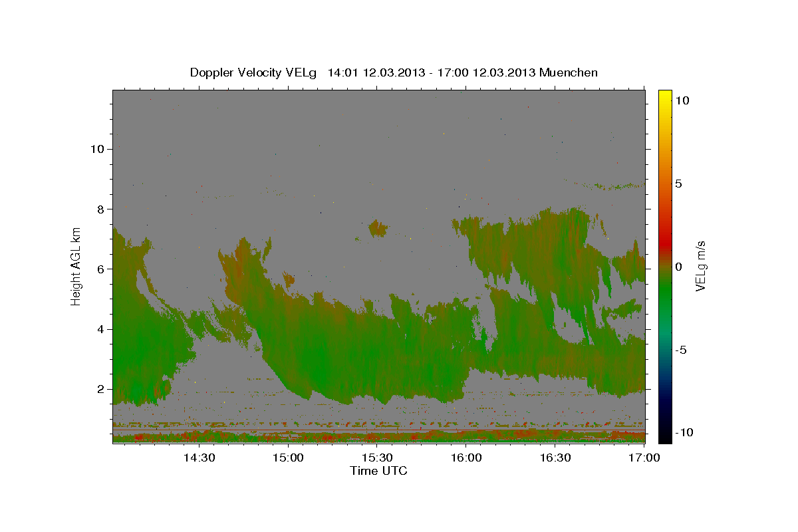798x532 pixels.
Task: Click the colorbar label '-5'
Action: tap(681, 350)
